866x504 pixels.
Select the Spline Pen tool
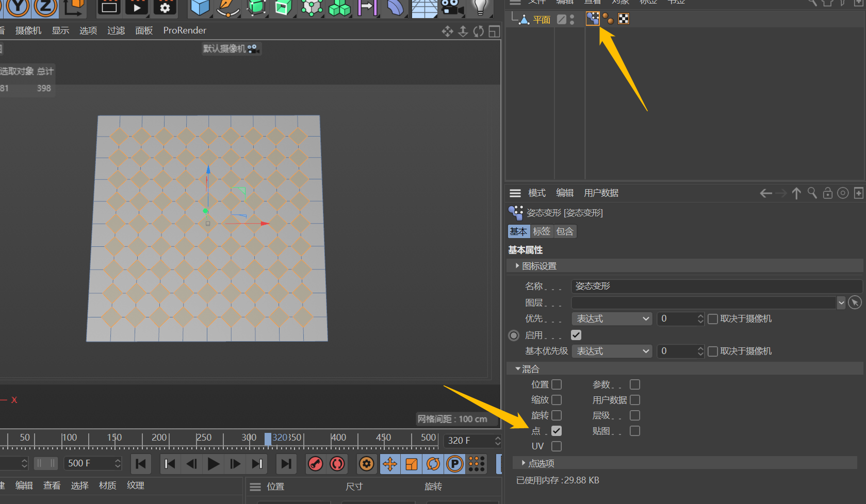click(228, 7)
